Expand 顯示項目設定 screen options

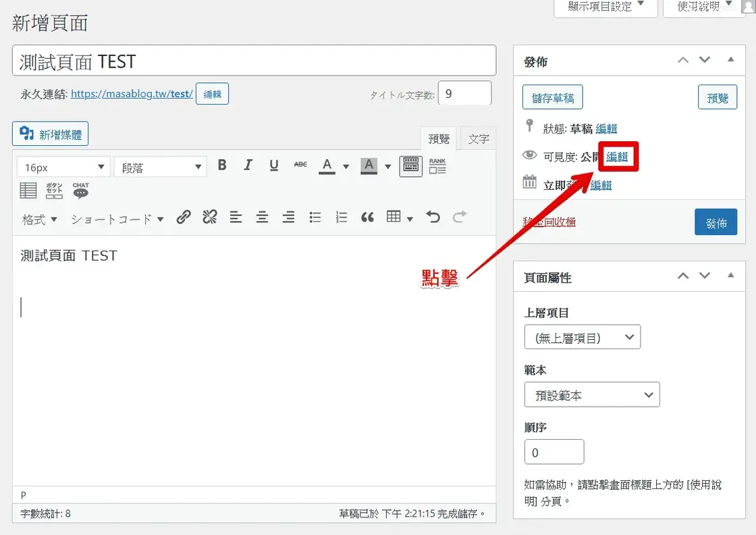(x=605, y=7)
